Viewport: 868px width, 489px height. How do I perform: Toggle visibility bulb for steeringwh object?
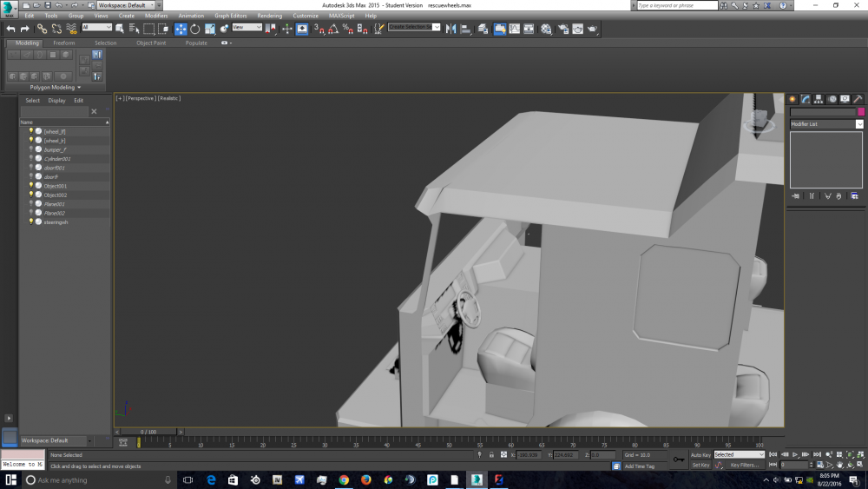[31, 222]
